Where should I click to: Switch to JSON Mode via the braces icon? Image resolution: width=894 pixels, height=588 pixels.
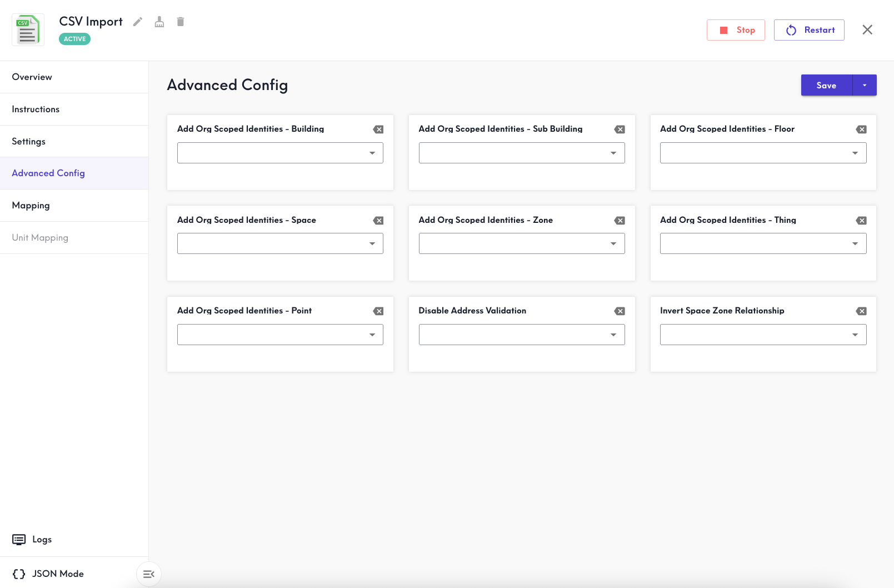click(19, 574)
